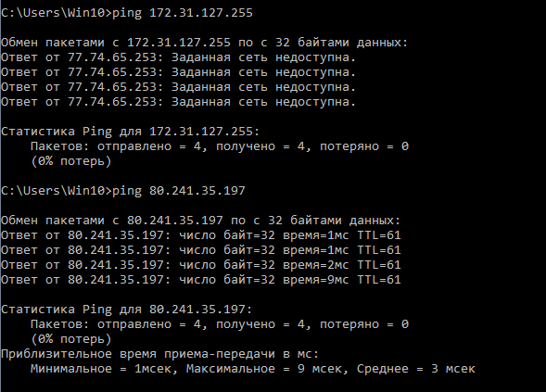Click 'Минимальное = 1мсек' value

click(x=104, y=369)
